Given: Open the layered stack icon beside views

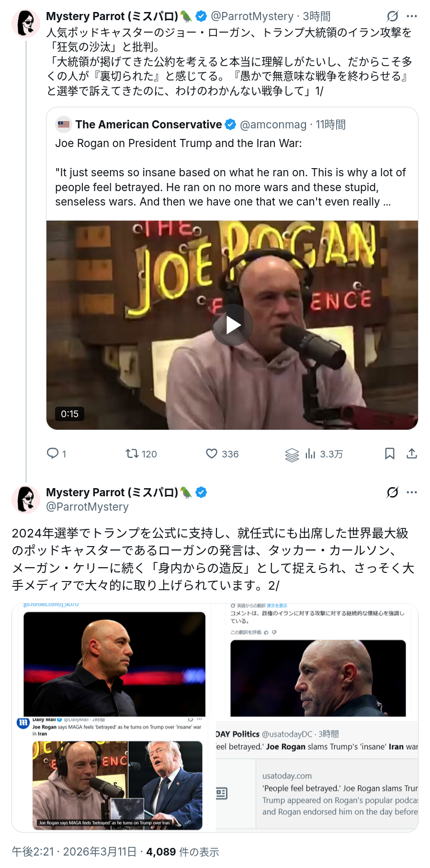Looking at the screenshot, I should click(292, 455).
